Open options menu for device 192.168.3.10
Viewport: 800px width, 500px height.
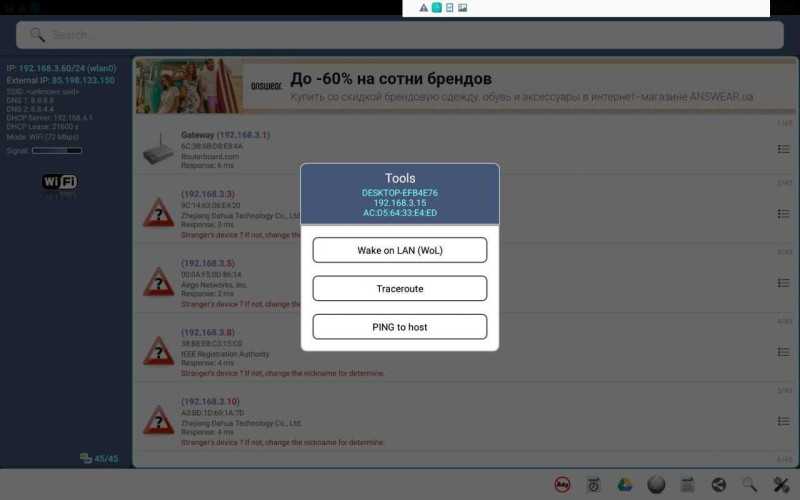(x=784, y=421)
